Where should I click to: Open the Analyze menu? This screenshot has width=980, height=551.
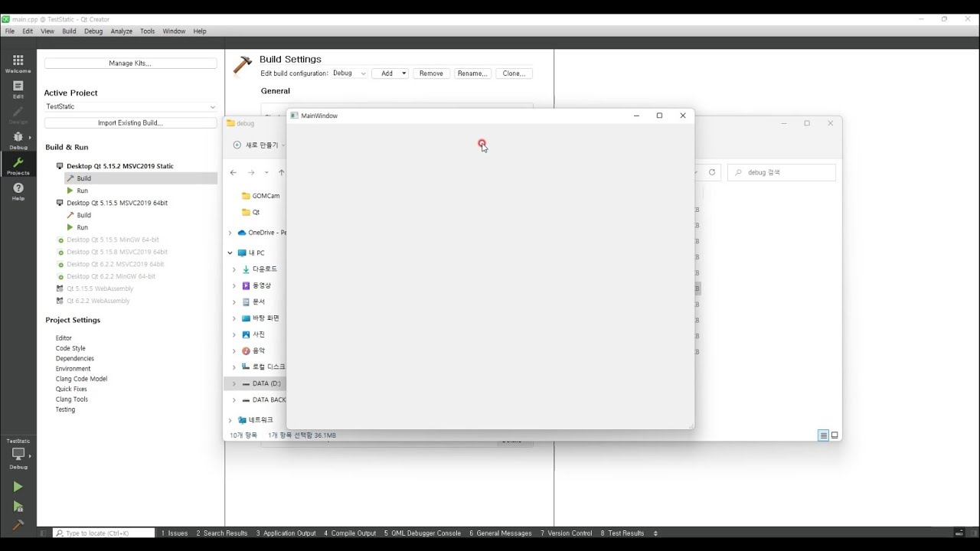pos(122,31)
